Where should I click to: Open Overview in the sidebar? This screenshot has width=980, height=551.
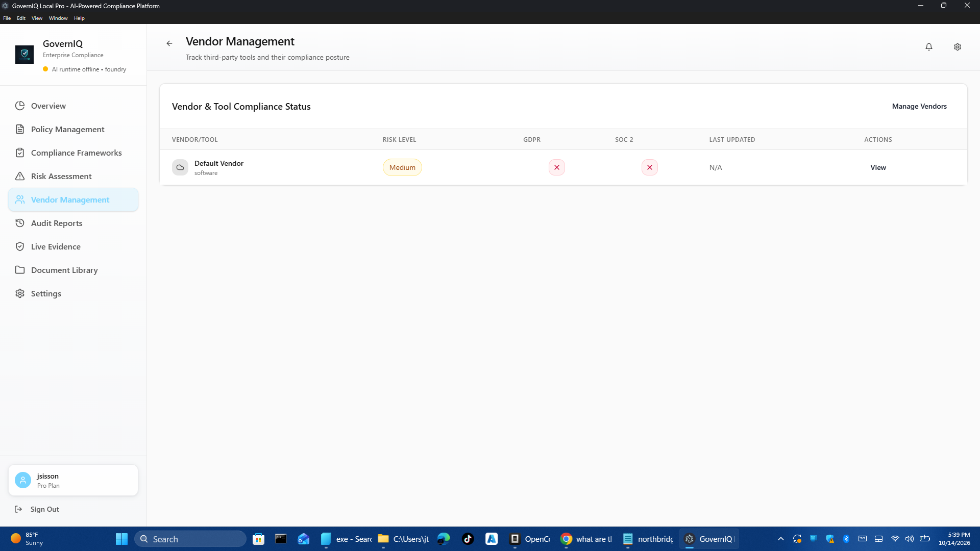click(73, 106)
